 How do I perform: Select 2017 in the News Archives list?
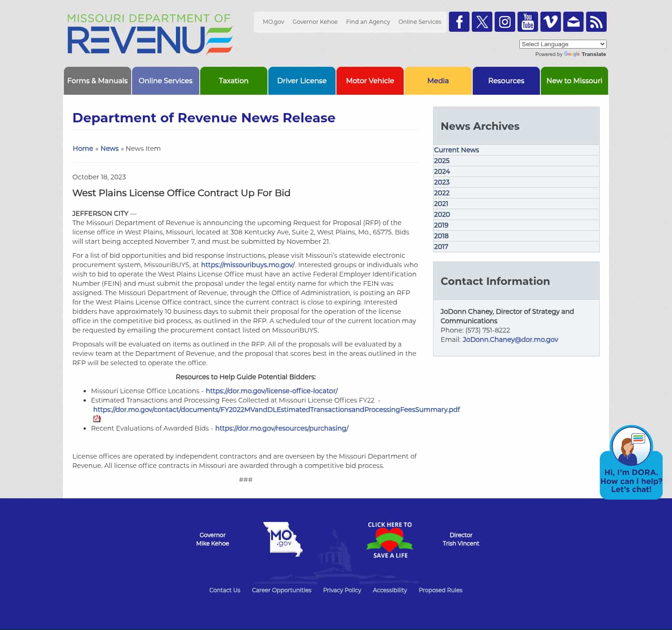pos(441,247)
